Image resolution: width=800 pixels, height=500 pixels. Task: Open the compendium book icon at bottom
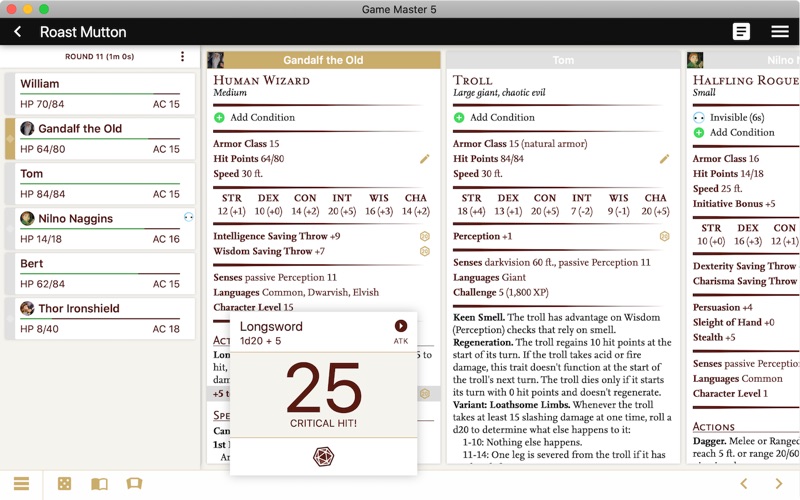coord(99,484)
